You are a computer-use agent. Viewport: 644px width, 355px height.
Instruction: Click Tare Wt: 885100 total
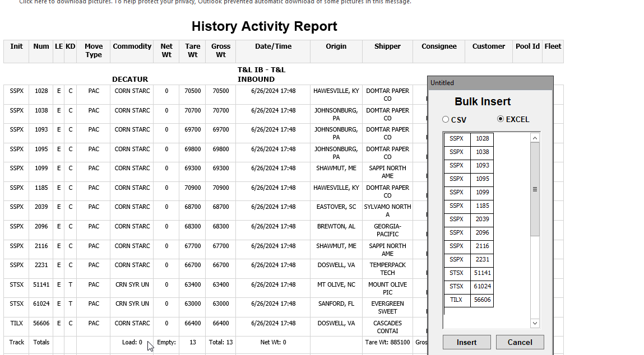pos(387,342)
